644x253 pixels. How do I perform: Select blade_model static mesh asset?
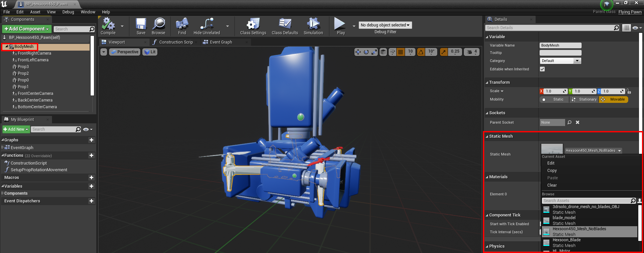[x=590, y=220]
